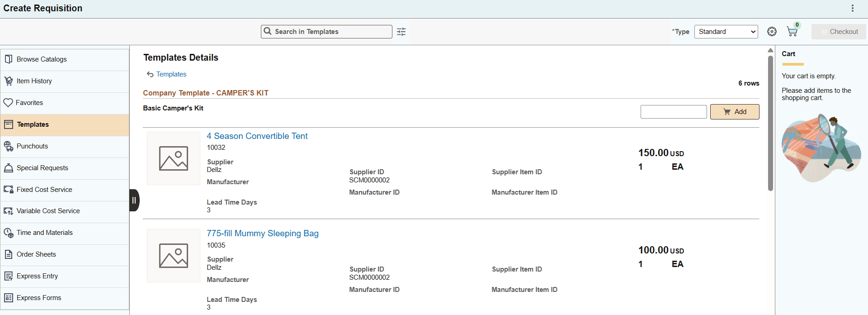
Task: Click Basic Camper's Kit description
Action: (x=173, y=108)
